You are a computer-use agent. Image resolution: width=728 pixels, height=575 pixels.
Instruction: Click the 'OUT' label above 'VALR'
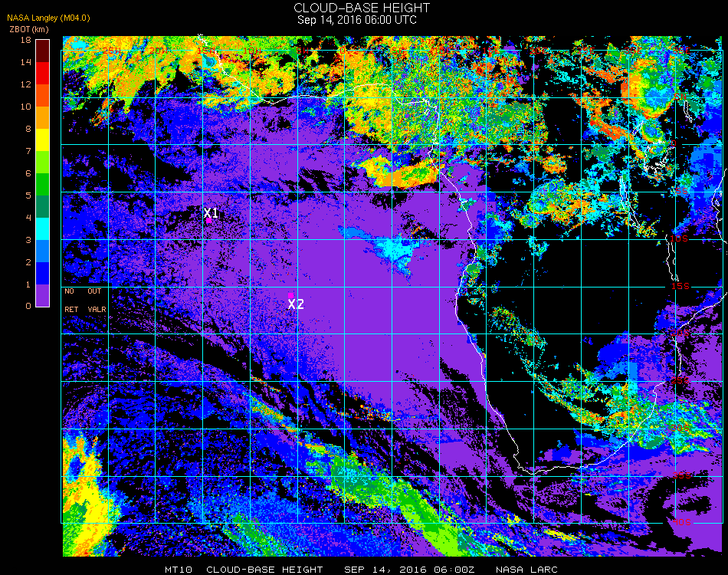pyautogui.click(x=94, y=291)
